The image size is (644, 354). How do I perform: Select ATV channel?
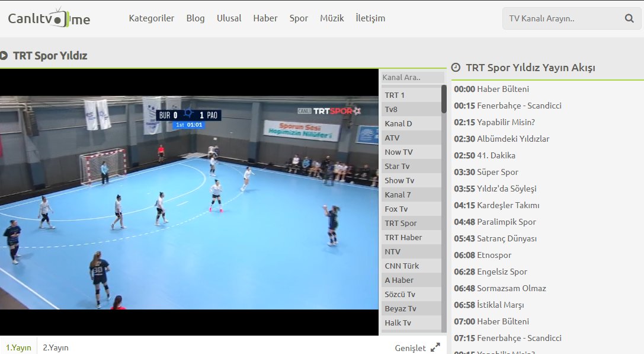tap(411, 138)
